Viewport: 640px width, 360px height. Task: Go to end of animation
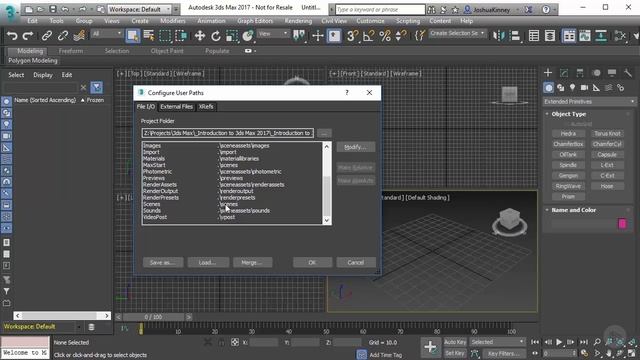tap(584, 342)
